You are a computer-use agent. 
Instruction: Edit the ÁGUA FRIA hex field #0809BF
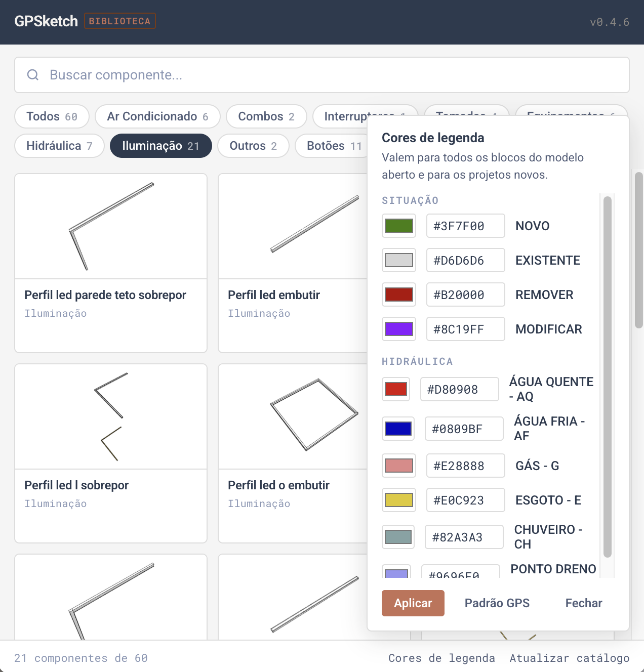[x=464, y=429]
